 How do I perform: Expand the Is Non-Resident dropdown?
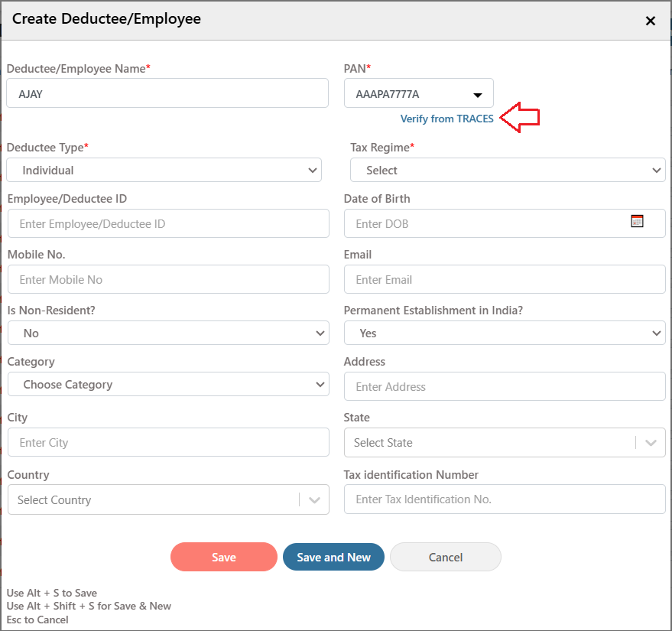point(168,333)
